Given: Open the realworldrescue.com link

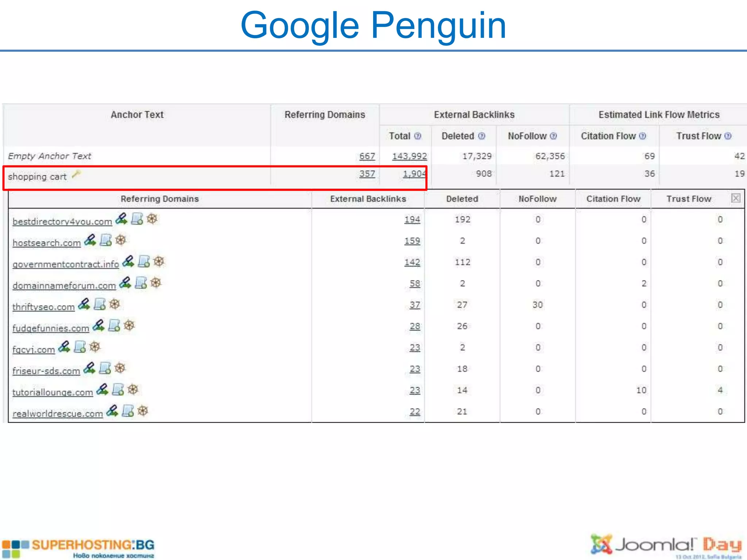Looking at the screenshot, I should tap(58, 414).
